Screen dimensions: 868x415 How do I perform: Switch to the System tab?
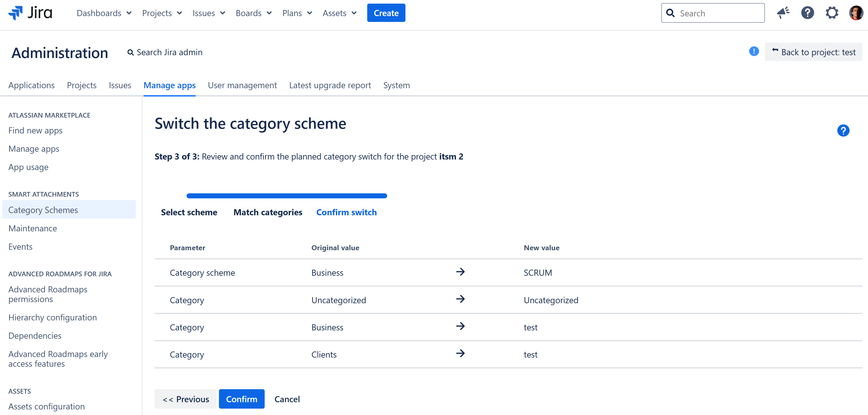point(397,85)
